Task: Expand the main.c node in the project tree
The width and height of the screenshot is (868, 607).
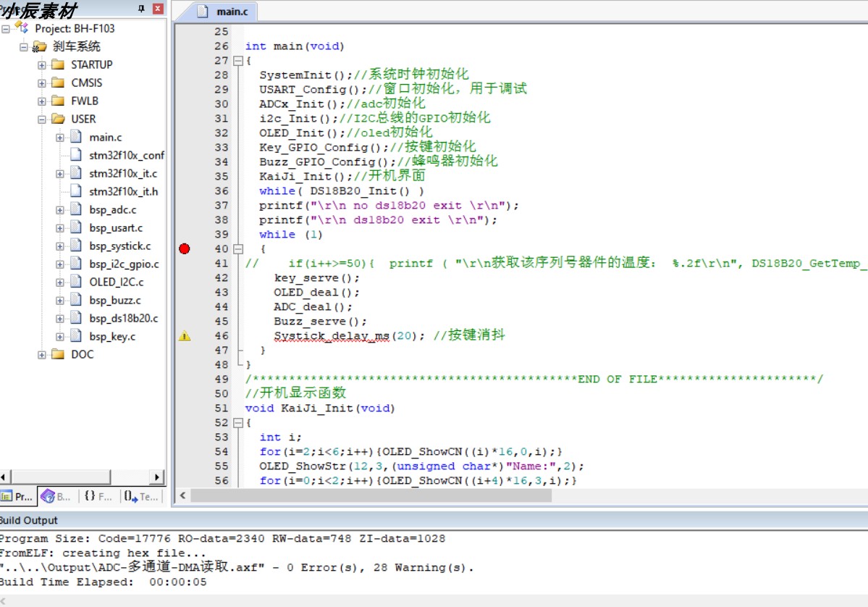Action: pyautogui.click(x=62, y=137)
